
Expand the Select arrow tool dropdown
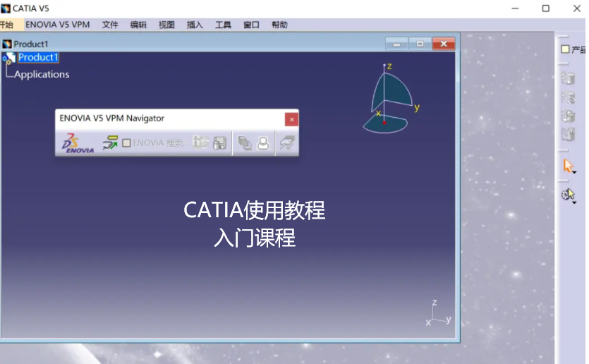(574, 172)
